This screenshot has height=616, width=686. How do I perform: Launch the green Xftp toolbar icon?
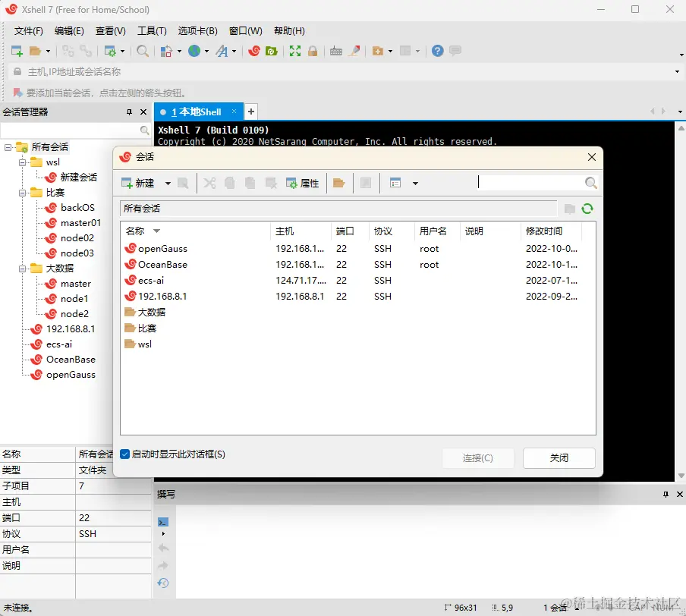click(271, 51)
